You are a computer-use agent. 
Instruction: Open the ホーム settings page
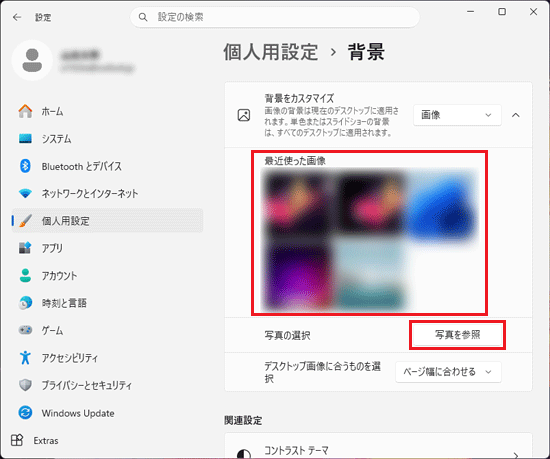coord(107,111)
